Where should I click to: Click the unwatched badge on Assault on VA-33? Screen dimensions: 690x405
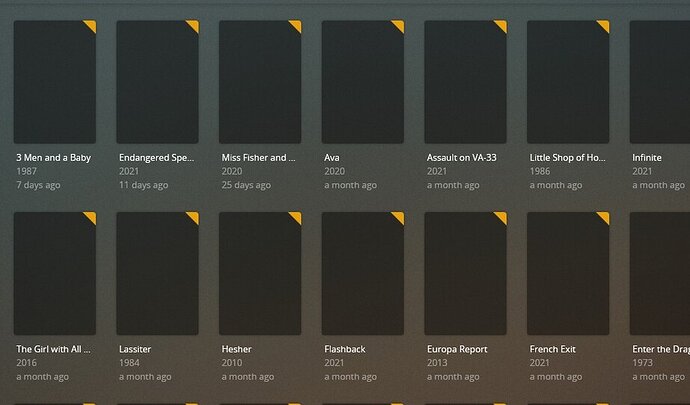click(x=502, y=25)
